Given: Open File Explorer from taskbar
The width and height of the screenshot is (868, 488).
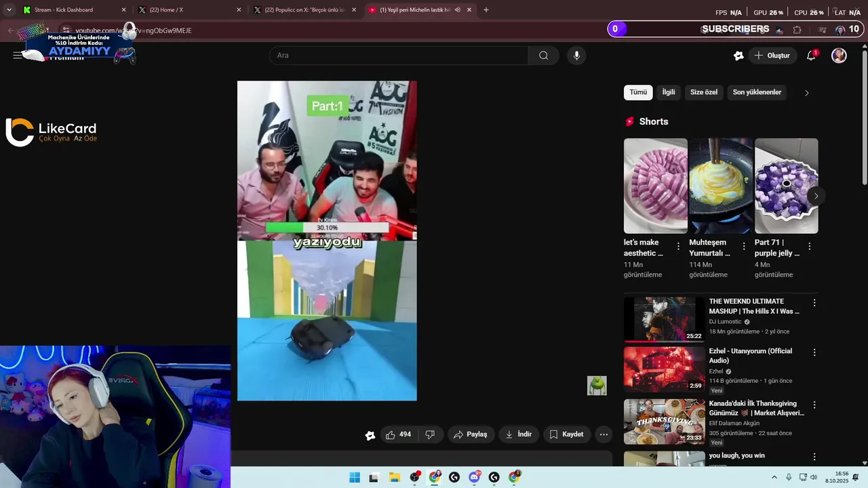Looking at the screenshot, I should click(394, 477).
